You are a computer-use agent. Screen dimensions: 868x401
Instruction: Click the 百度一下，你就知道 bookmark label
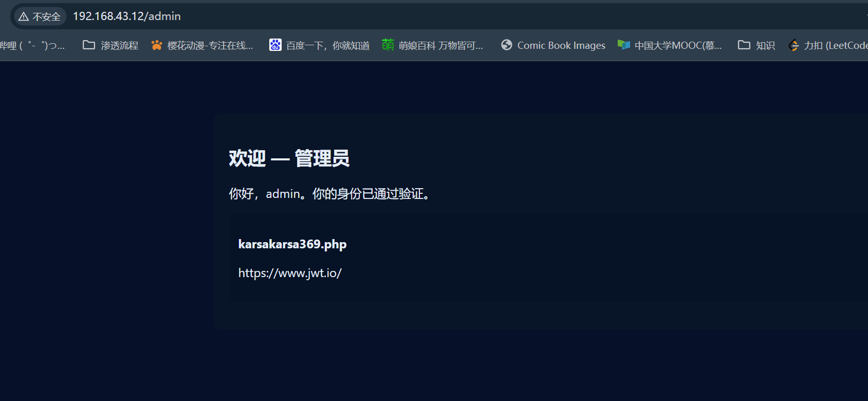pos(328,45)
